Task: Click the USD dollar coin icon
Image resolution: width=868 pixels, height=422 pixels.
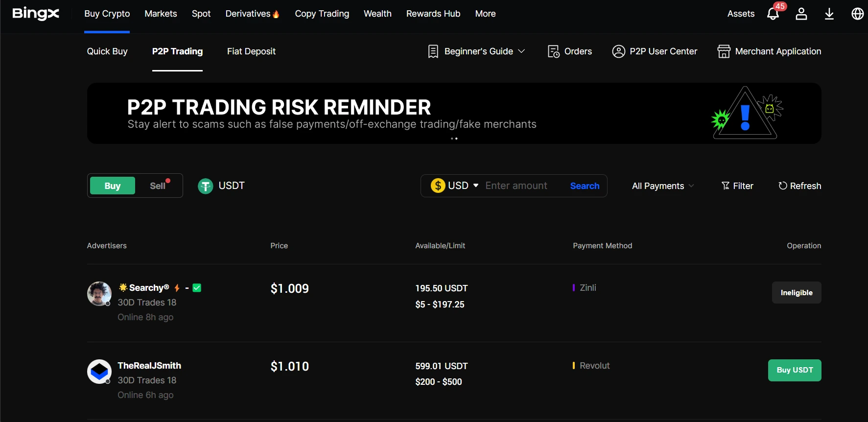Action: (438, 186)
